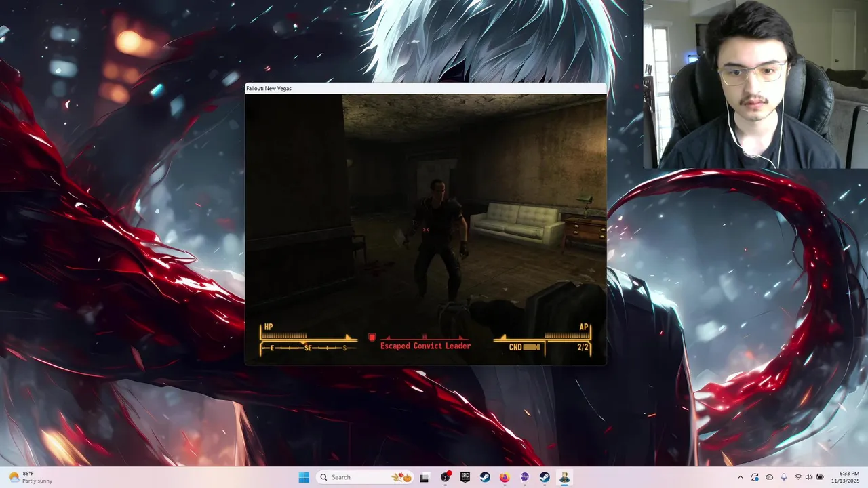Click the microphone tray icon
868x488 pixels.
[x=784, y=477]
